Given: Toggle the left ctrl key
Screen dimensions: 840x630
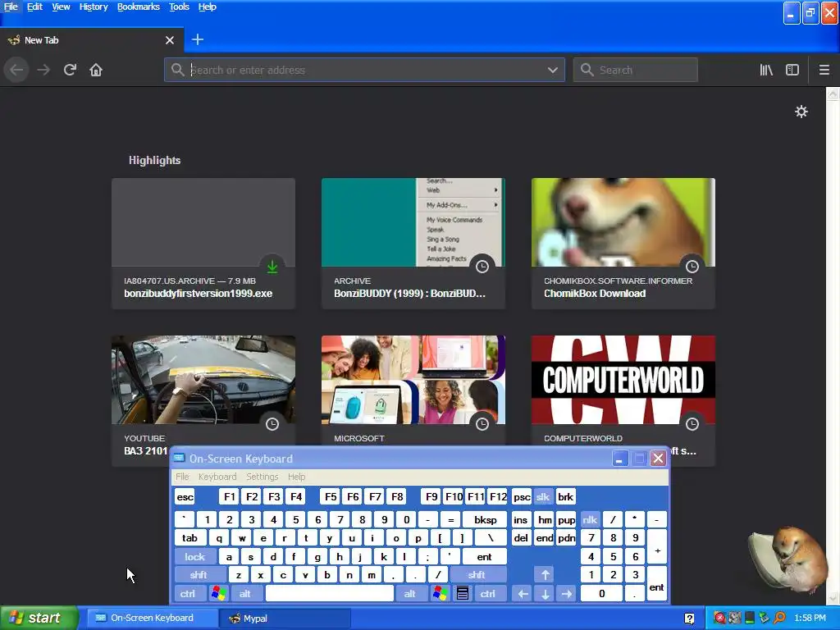Looking at the screenshot, I should click(x=188, y=594).
